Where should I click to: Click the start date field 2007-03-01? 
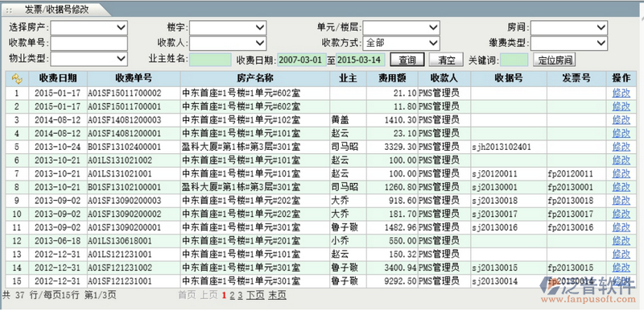tap(302, 60)
